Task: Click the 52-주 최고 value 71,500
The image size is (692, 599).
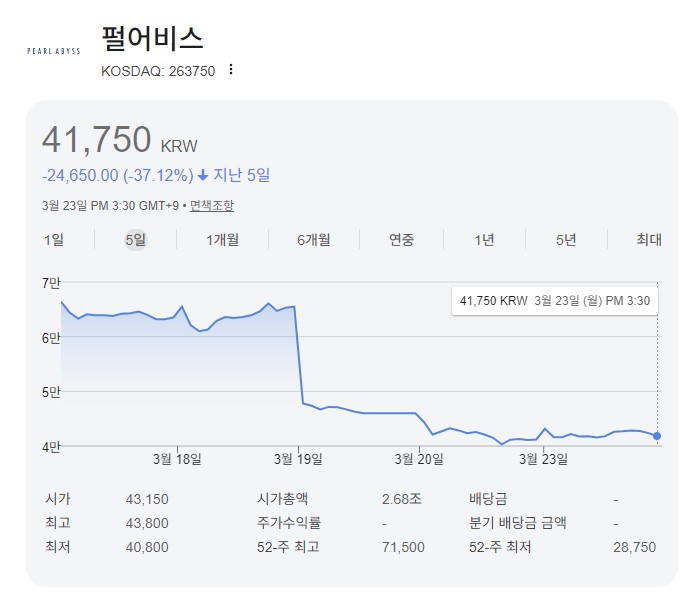Action: pyautogui.click(x=403, y=547)
